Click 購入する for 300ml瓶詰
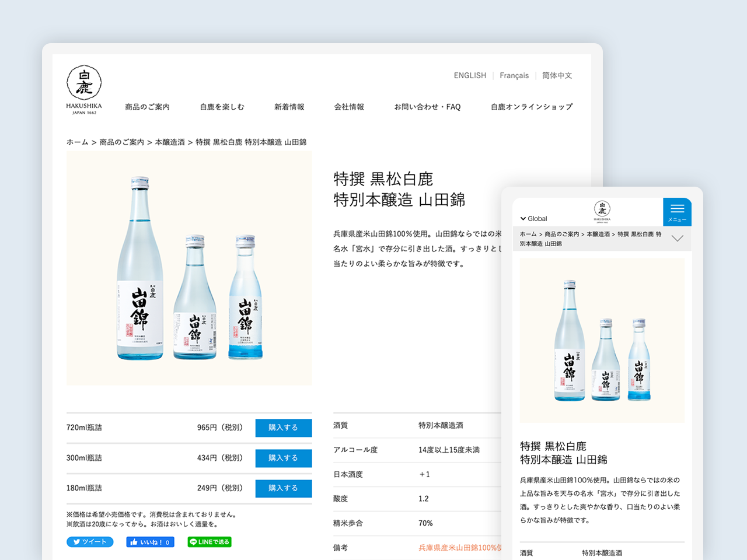This screenshot has width=747, height=560. tap(284, 458)
